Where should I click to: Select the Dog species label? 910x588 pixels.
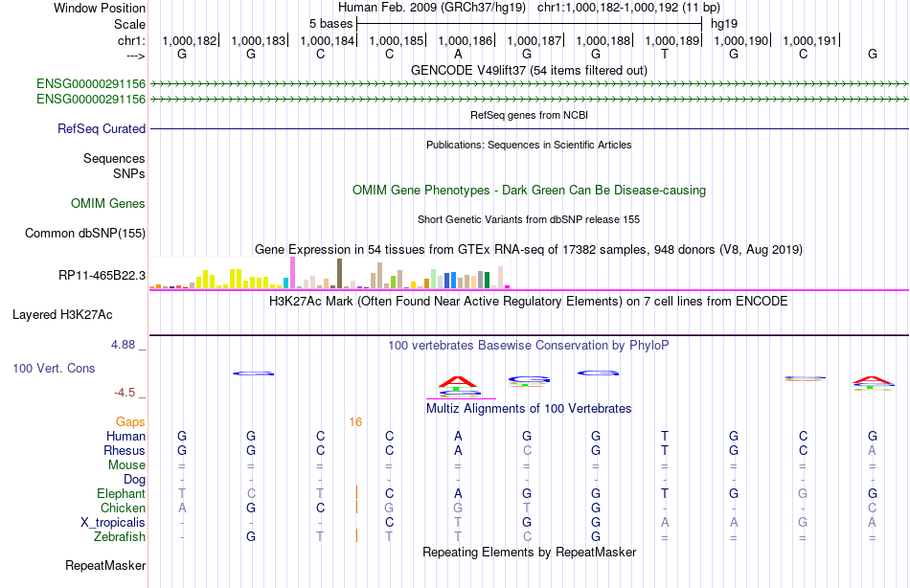click(134, 480)
